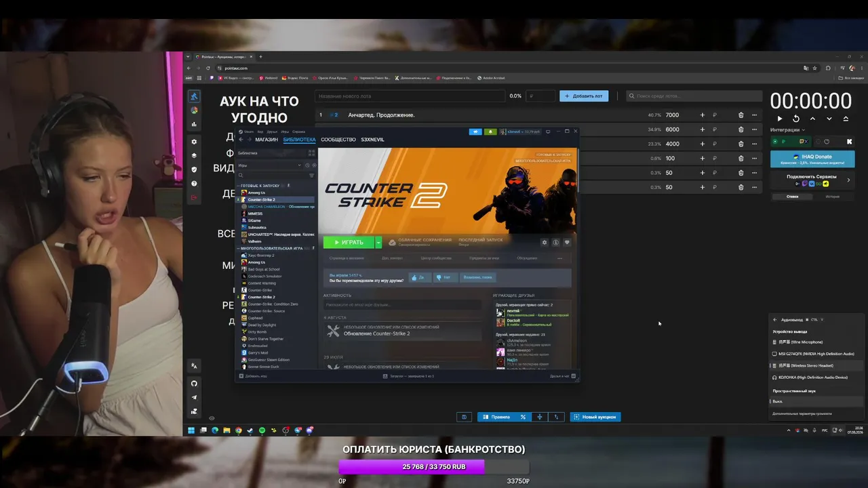Switch Steam library to grid view

click(x=312, y=153)
